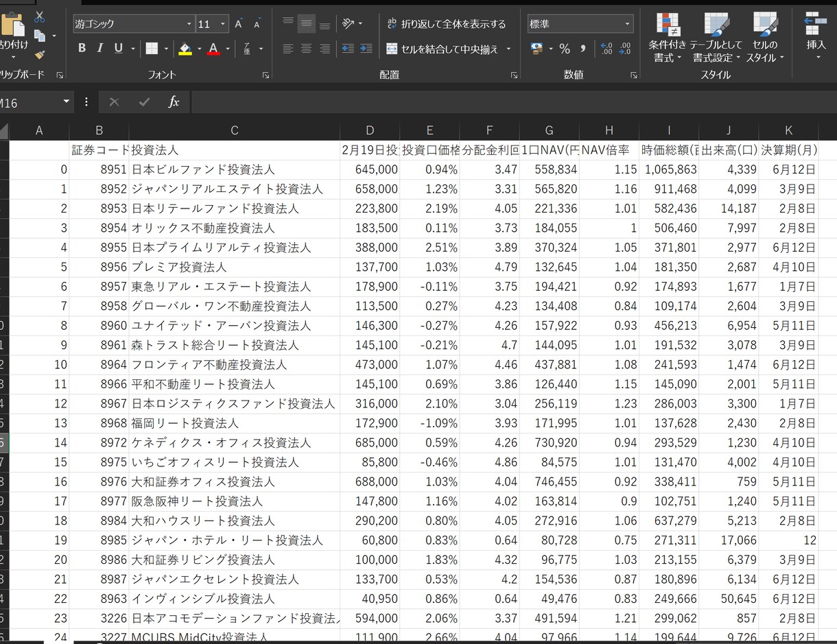Toggle Underline formatting
This screenshot has height=644, width=837.
click(118, 48)
